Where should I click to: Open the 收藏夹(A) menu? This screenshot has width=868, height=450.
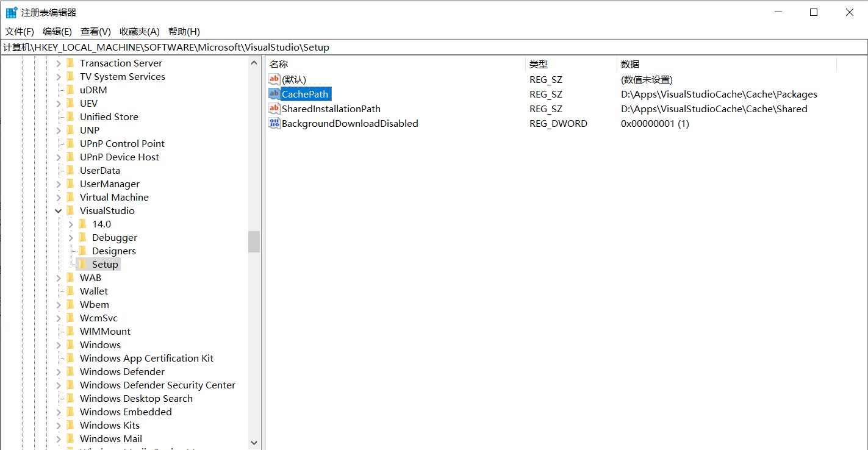tap(139, 31)
